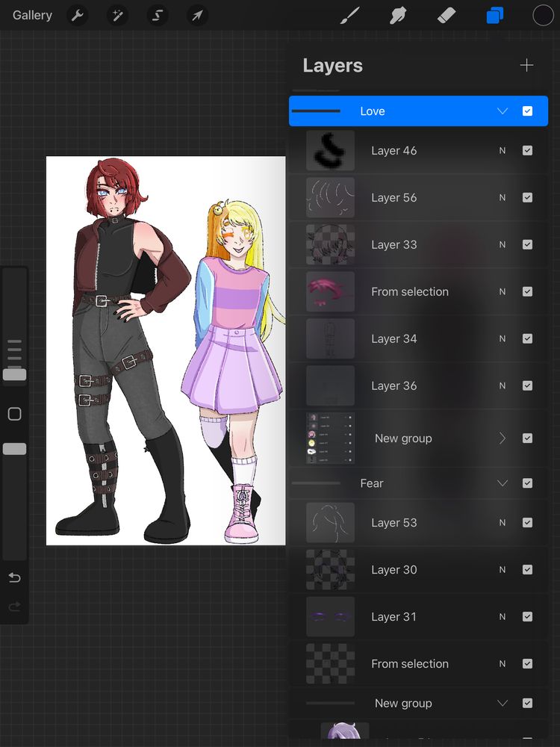Tap the square modify button in sidebar
The image size is (560, 747).
[15, 414]
